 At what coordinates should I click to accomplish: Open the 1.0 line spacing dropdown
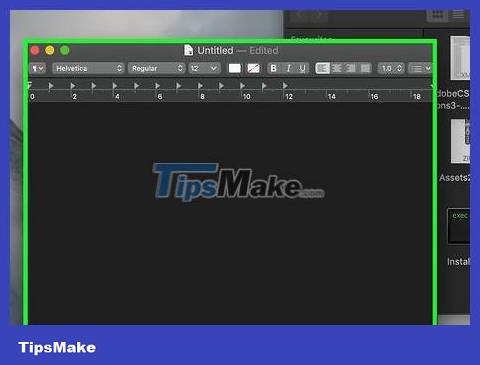click(x=391, y=68)
